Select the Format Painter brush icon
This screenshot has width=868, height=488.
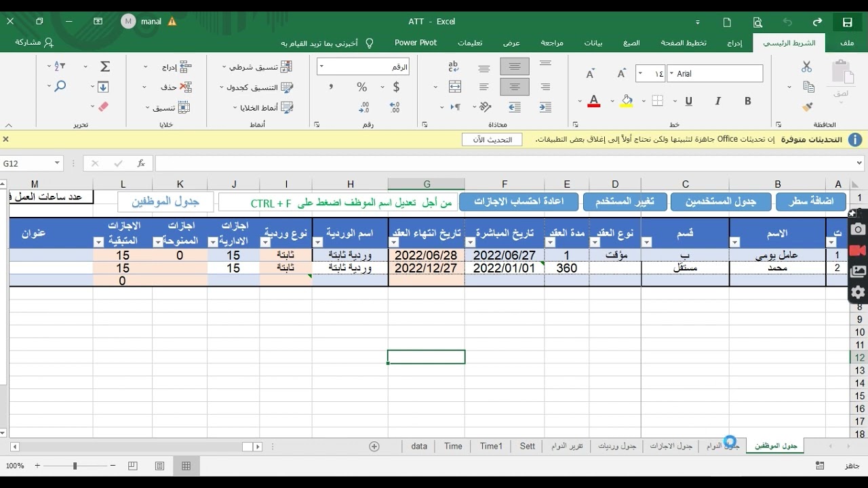pos(807,107)
